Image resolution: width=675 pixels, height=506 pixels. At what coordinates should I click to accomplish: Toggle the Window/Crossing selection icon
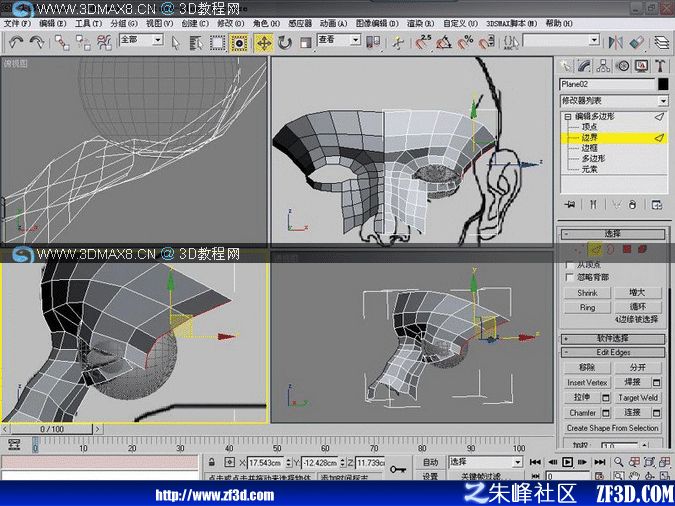[x=239, y=43]
